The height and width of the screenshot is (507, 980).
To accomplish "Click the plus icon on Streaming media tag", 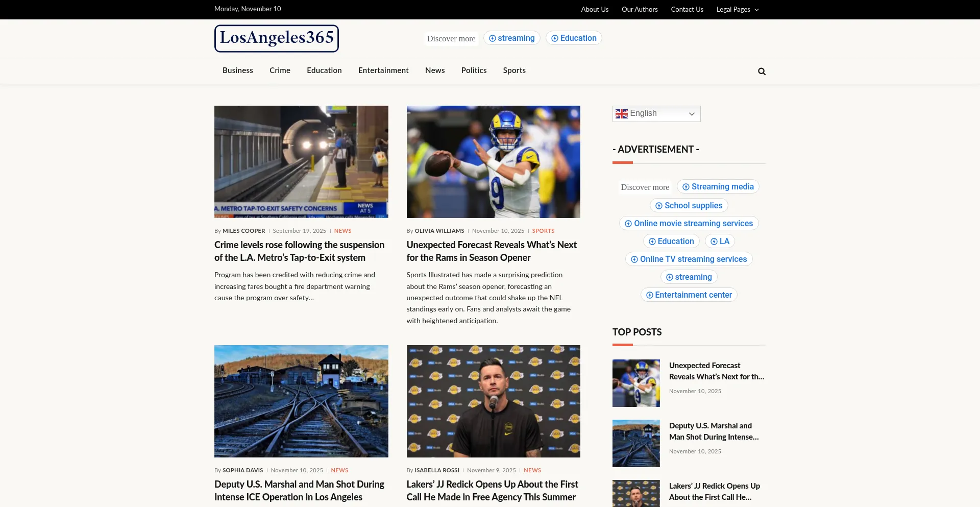I will point(686,187).
